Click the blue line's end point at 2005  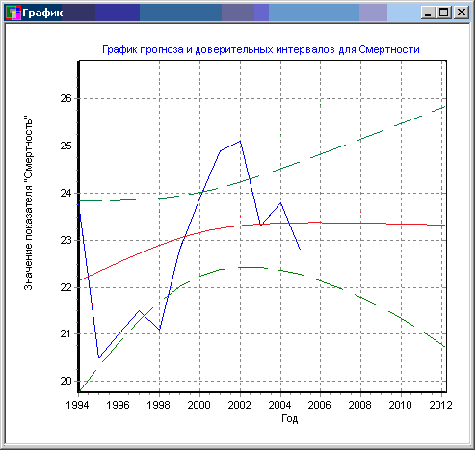point(300,249)
